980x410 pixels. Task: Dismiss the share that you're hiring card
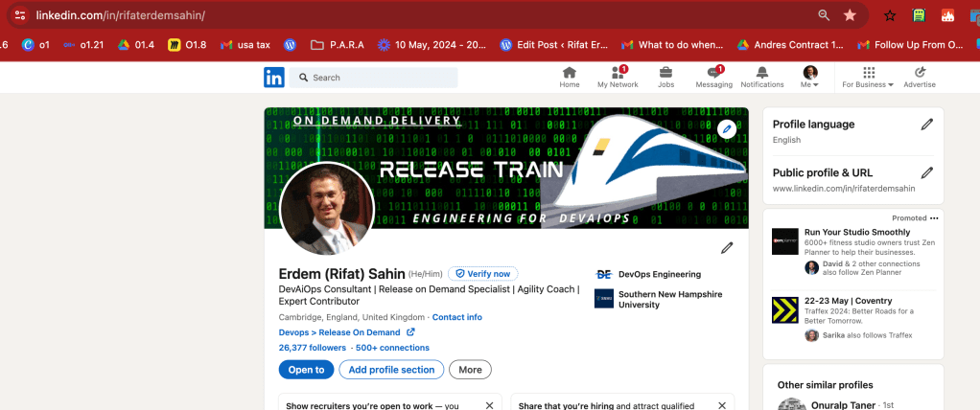pos(722,405)
